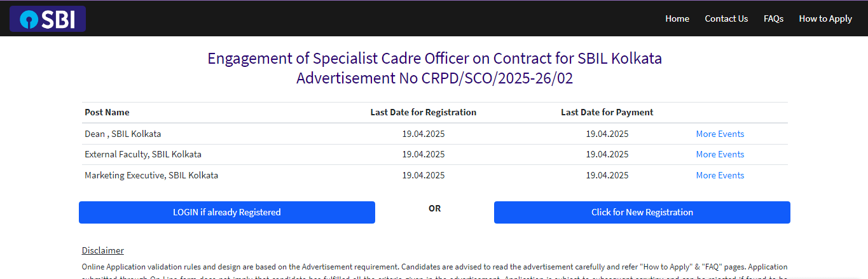Click the Post Name column header
Screen dimensions: 868x279
[x=107, y=112]
